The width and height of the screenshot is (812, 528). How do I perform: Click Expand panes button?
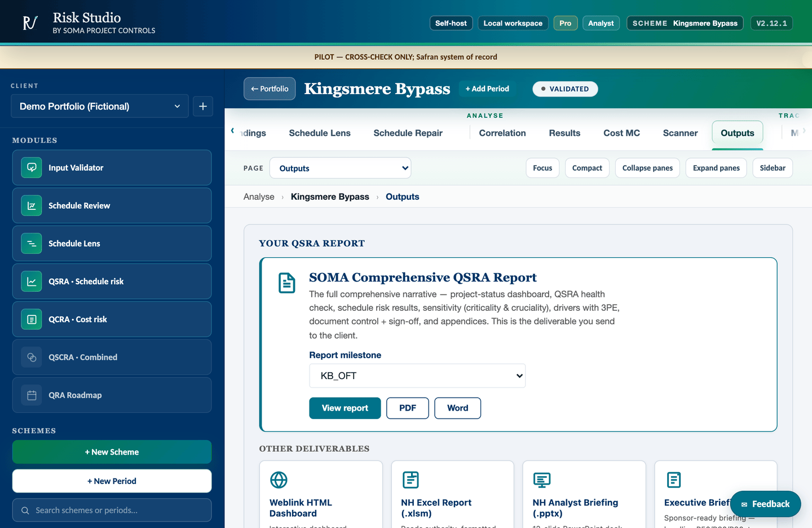(716, 168)
